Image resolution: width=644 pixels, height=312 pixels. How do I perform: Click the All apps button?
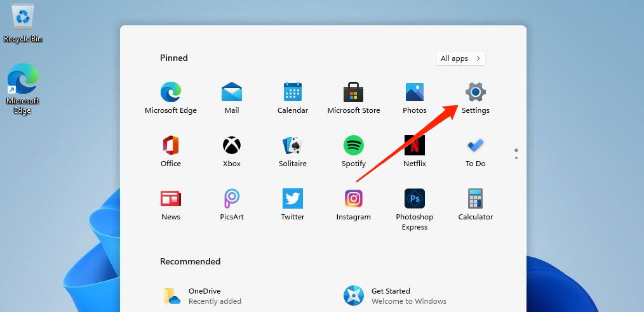(460, 58)
